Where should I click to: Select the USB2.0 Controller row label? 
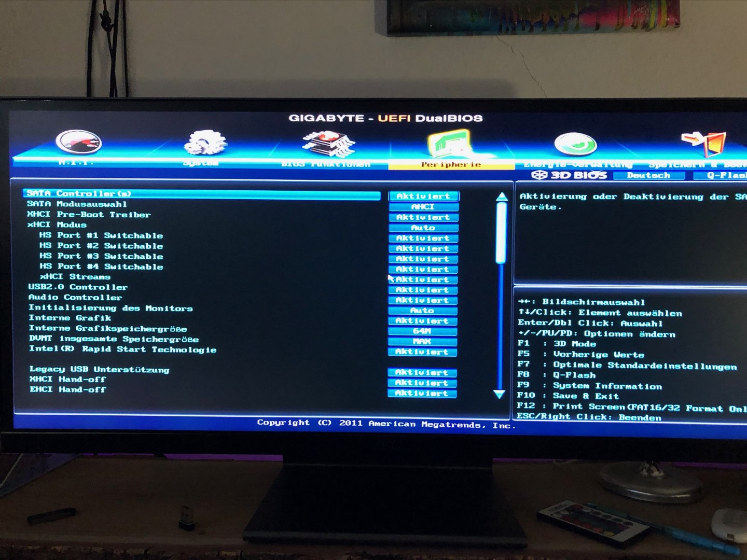pos(78,287)
